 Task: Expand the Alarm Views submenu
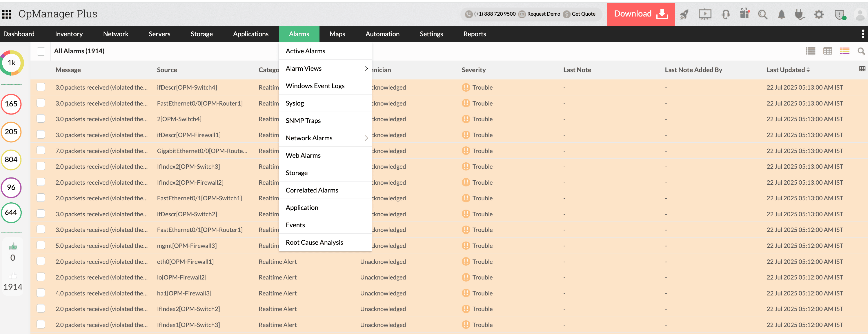pyautogui.click(x=366, y=68)
